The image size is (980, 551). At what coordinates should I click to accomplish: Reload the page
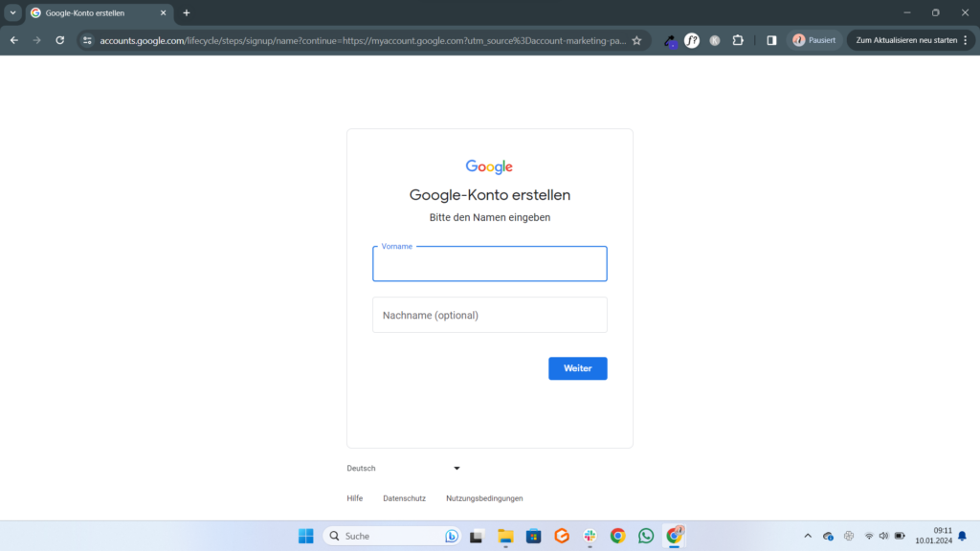(59, 41)
